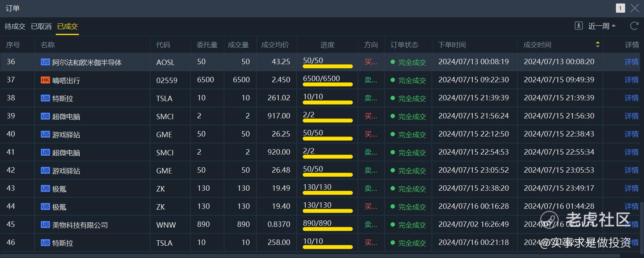Click the US tag beside 美物科技有限公司

pos(45,225)
